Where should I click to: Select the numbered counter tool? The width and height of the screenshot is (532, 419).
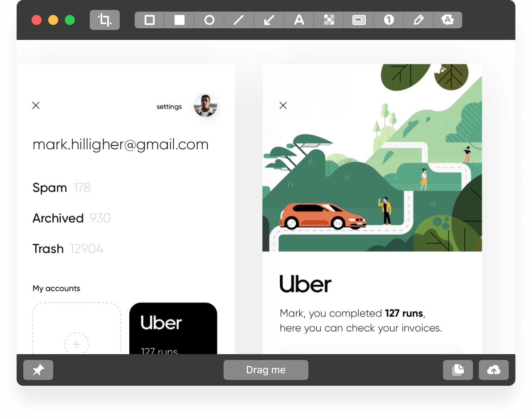click(x=389, y=20)
